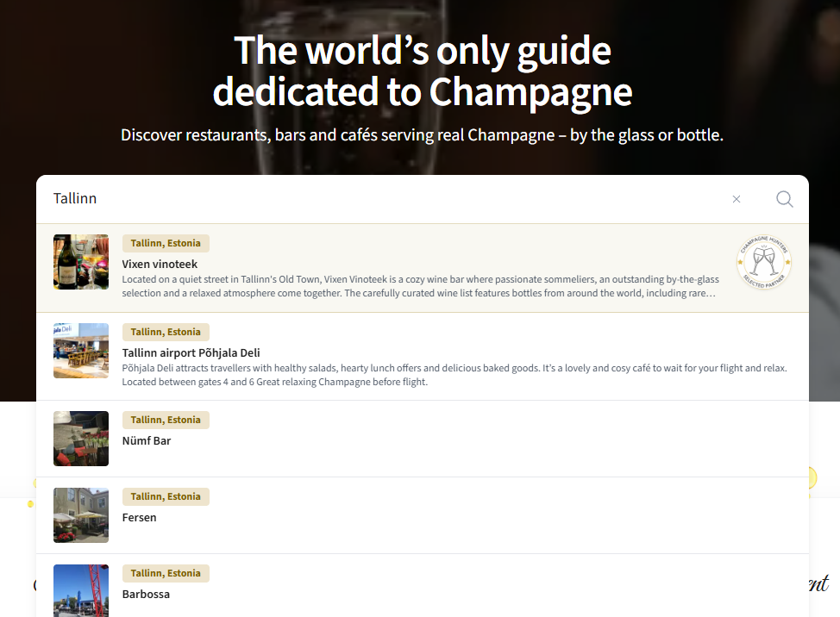Click Tallinn, Estonia tag above Vixen vinoteek
840x617 pixels.
[x=166, y=243]
